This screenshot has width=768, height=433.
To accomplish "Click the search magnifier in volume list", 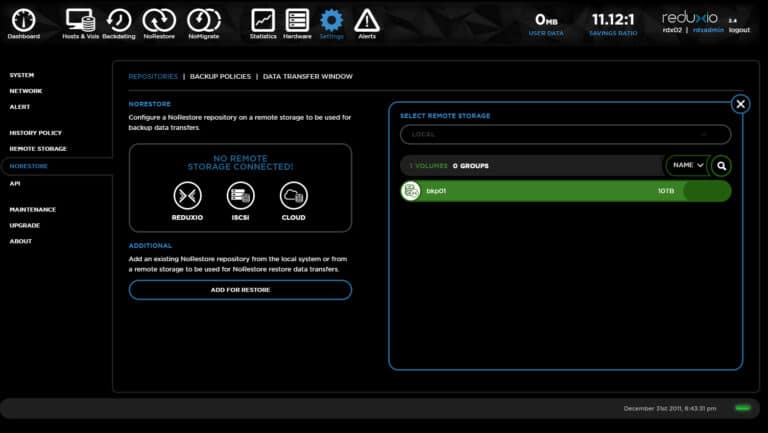I will point(721,166).
